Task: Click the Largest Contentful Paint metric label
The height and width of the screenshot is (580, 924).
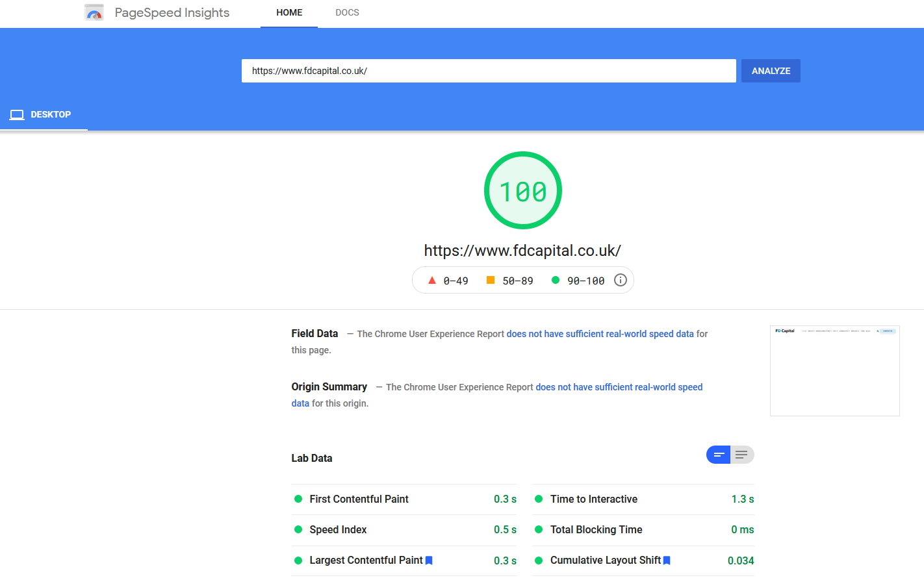Action: click(x=366, y=560)
